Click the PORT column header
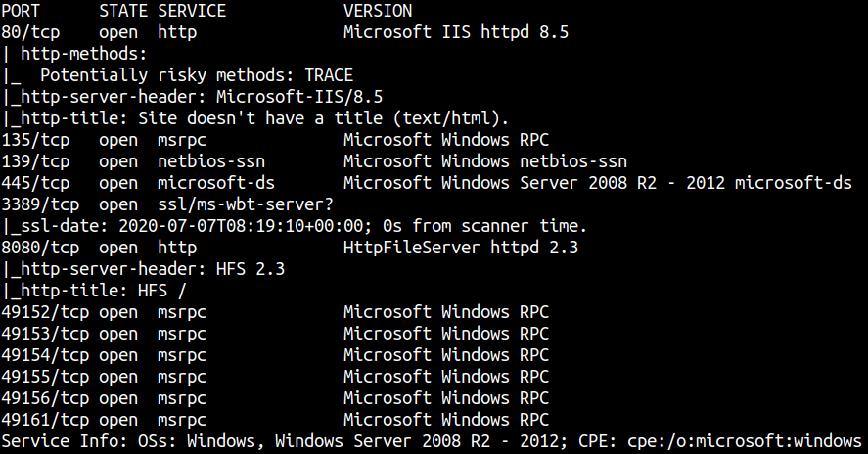 point(21,11)
